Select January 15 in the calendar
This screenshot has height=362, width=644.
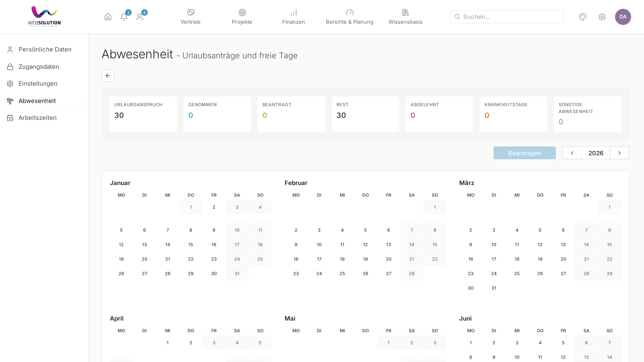191,245
